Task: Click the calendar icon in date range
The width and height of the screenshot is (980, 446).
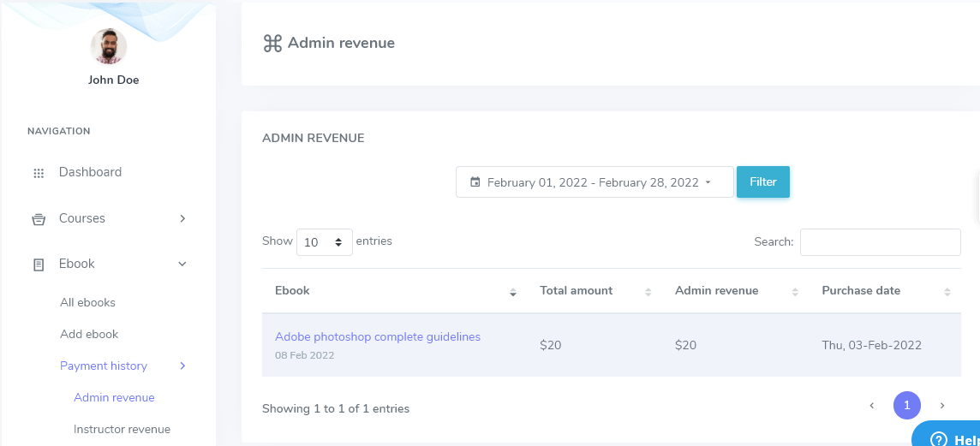Action: (x=475, y=182)
